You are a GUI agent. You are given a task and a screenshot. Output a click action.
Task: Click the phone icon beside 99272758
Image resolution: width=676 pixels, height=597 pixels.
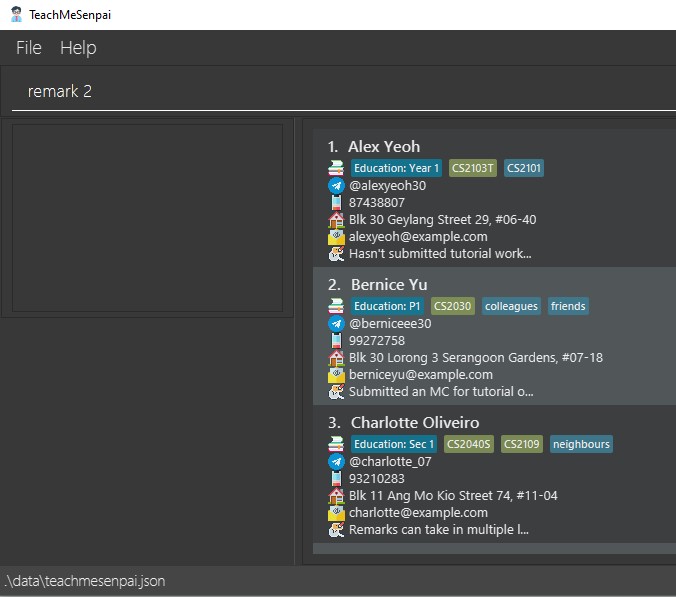pos(336,341)
